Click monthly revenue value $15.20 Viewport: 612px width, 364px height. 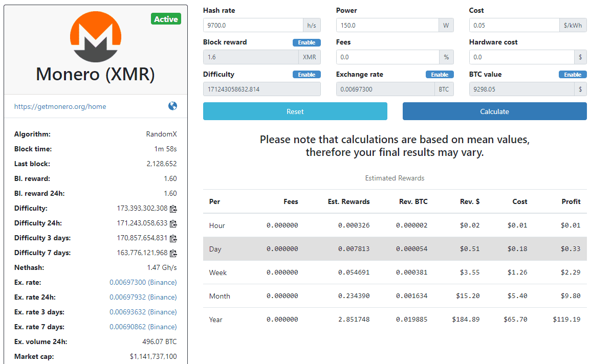point(468,295)
